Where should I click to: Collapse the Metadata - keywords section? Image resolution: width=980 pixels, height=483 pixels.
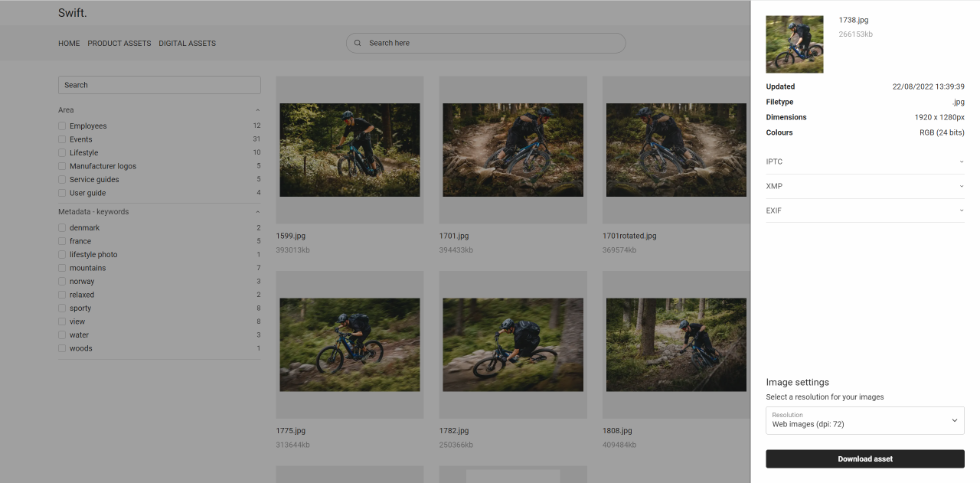click(x=257, y=211)
